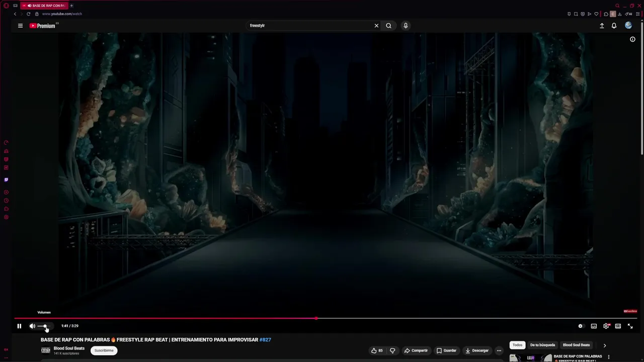This screenshot has height=362, width=644.
Task: Show more filter chips with arrow
Action: [605, 345]
